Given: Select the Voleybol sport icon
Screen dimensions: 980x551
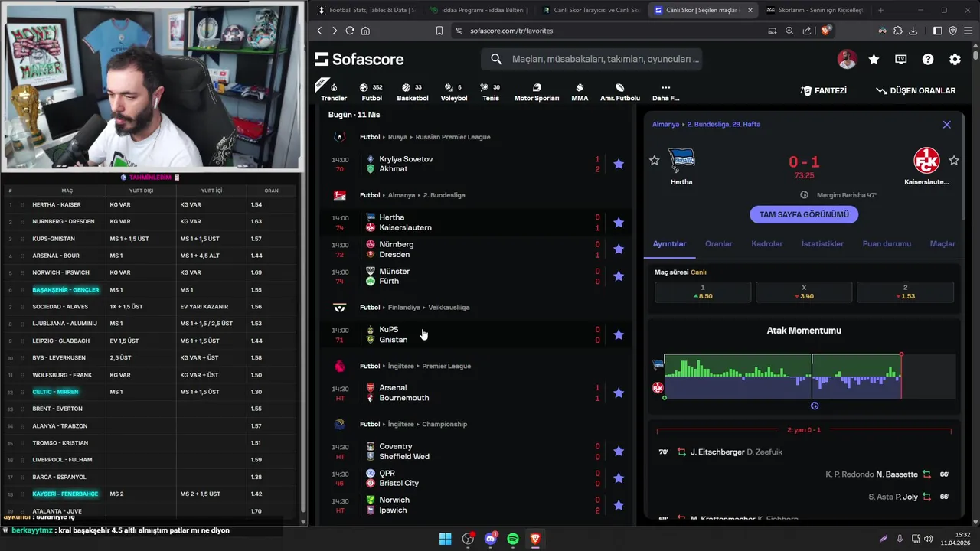Looking at the screenshot, I should 454,92.
